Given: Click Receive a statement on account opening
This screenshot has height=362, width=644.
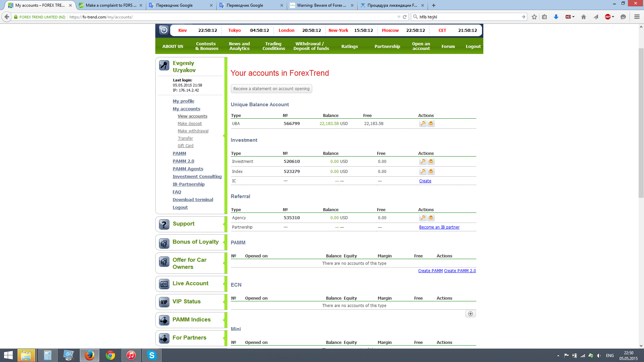Looking at the screenshot, I should click(271, 89).
